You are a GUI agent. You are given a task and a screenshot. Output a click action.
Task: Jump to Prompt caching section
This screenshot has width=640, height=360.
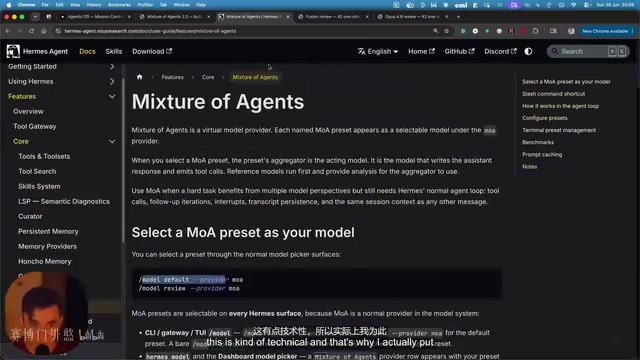tap(542, 154)
